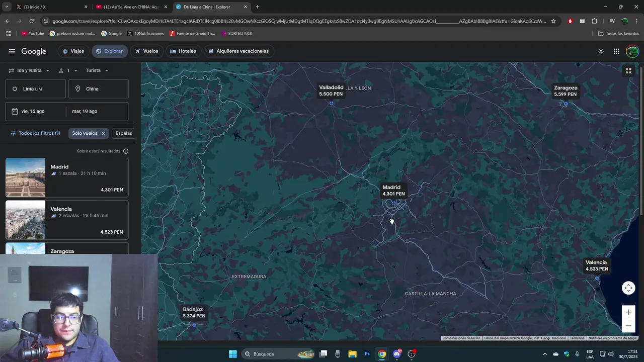This screenshot has height=362, width=644.
Task: Click the address bar URL
Action: (x=299, y=21)
